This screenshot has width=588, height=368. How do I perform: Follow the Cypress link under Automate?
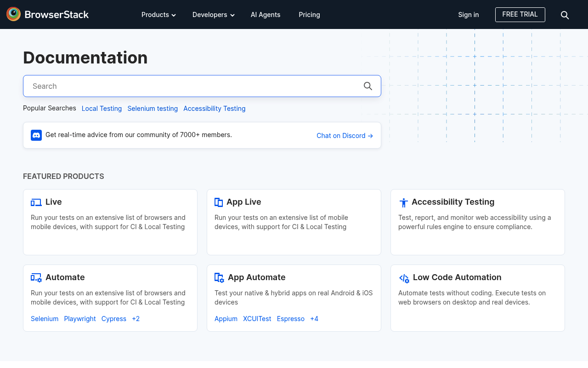click(114, 319)
